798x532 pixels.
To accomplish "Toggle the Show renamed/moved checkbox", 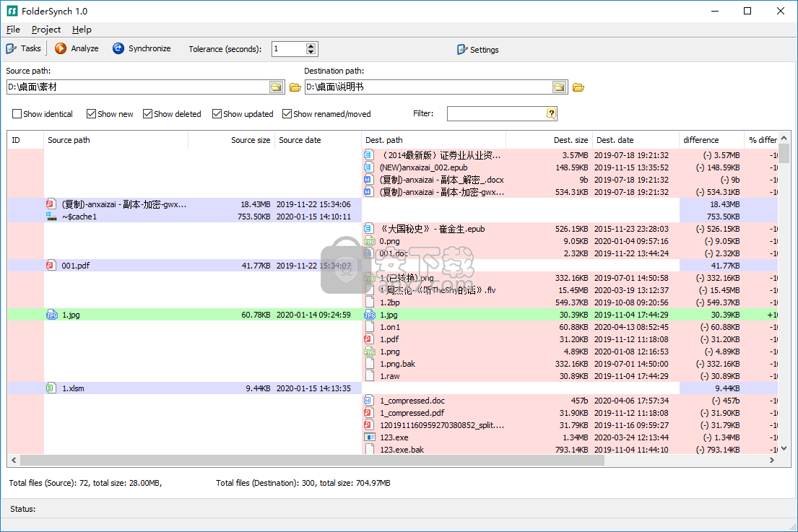I will click(x=287, y=114).
